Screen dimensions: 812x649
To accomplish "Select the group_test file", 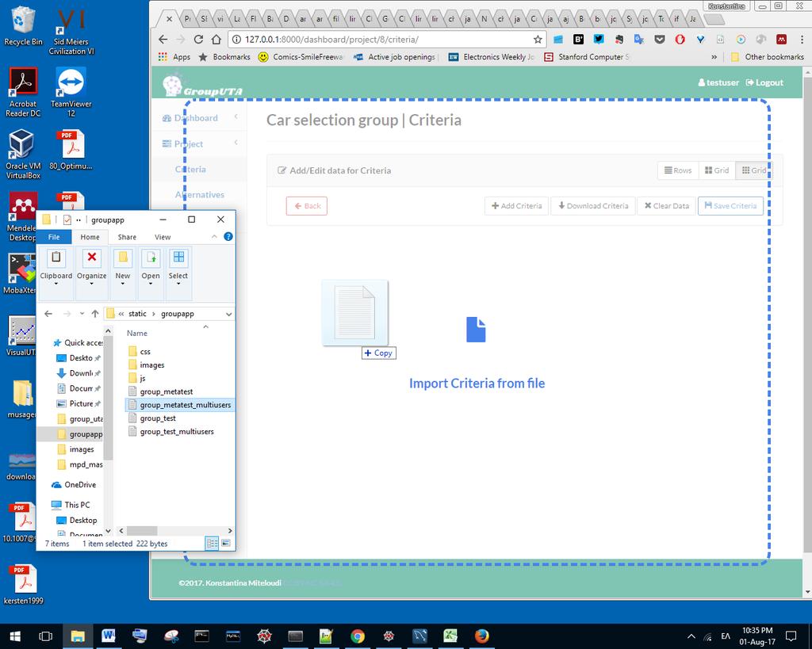I will pos(151,418).
